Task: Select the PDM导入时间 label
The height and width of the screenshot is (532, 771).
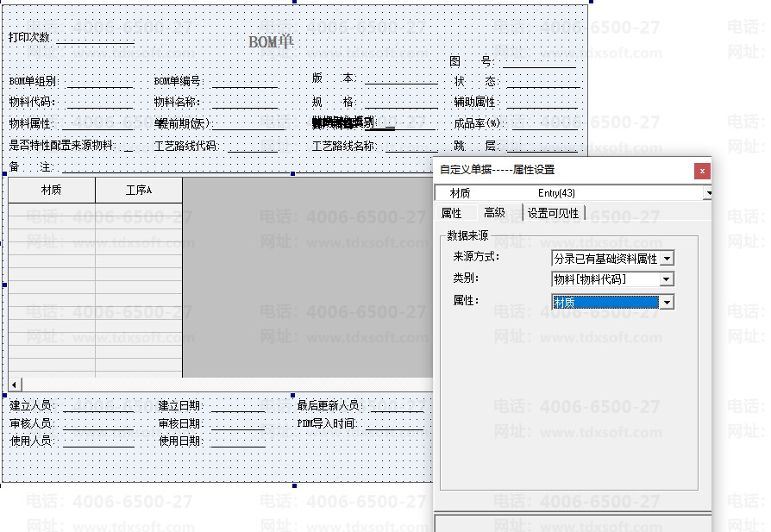Action: (x=328, y=423)
